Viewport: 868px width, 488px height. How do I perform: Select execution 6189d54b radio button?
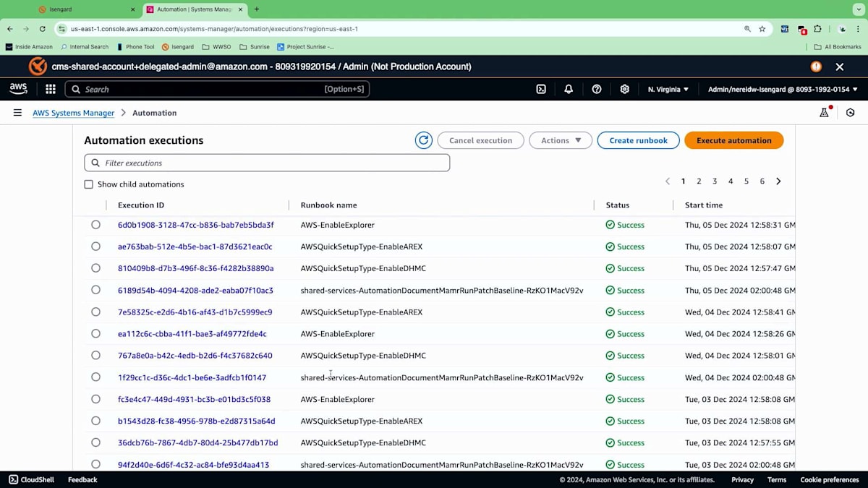click(x=95, y=290)
